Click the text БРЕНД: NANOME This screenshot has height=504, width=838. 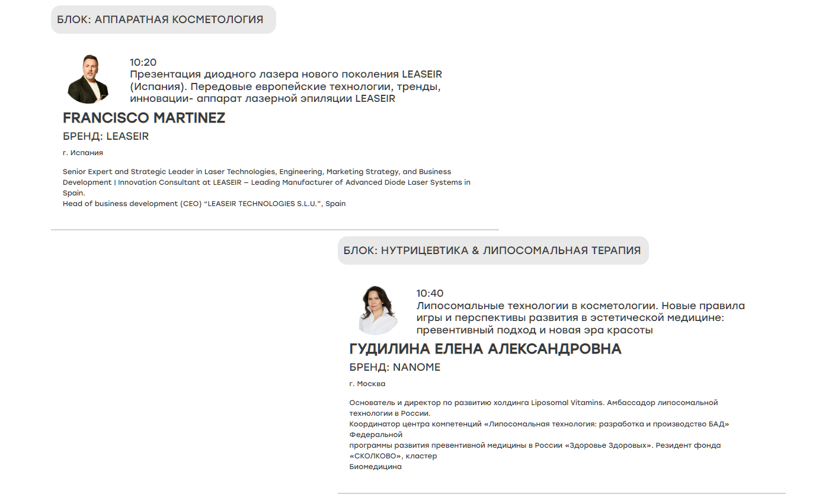395,367
